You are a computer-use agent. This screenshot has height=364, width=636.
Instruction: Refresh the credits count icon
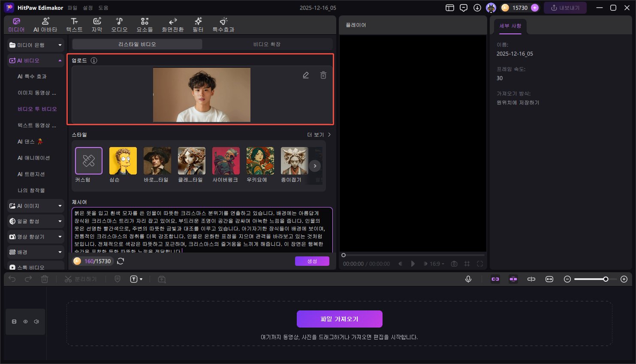[x=121, y=261]
